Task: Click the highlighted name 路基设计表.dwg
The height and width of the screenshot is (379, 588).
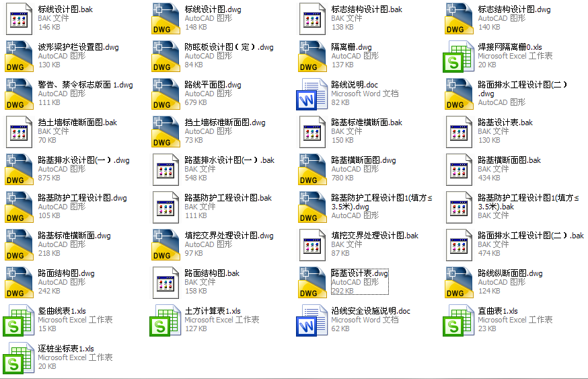Action: click(360, 273)
